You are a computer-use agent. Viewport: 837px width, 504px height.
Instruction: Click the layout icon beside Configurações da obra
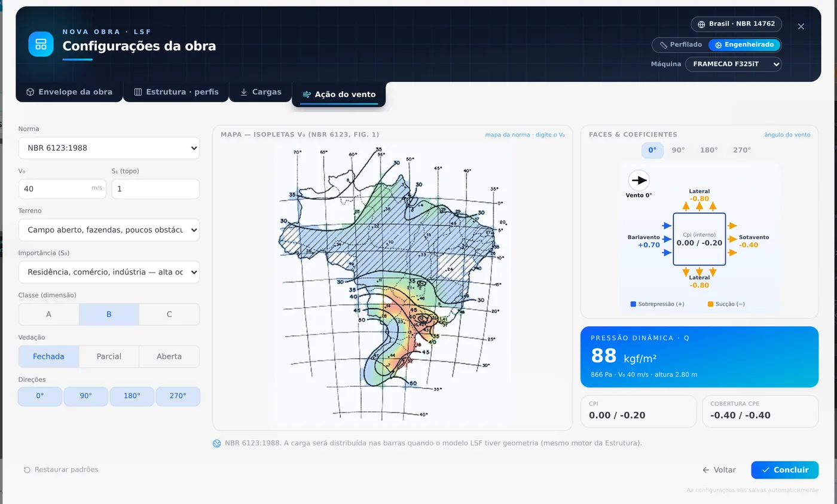click(x=41, y=44)
